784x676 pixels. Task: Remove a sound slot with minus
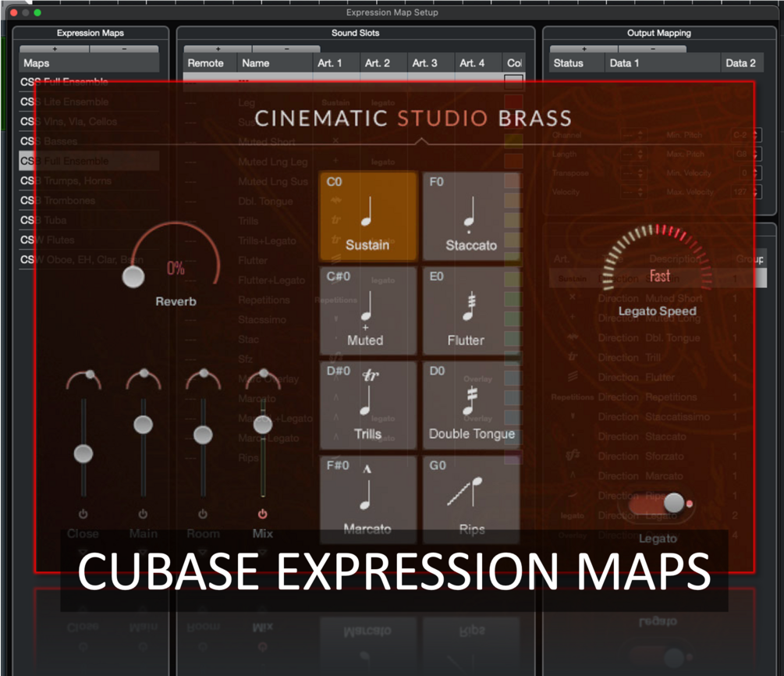click(x=286, y=49)
